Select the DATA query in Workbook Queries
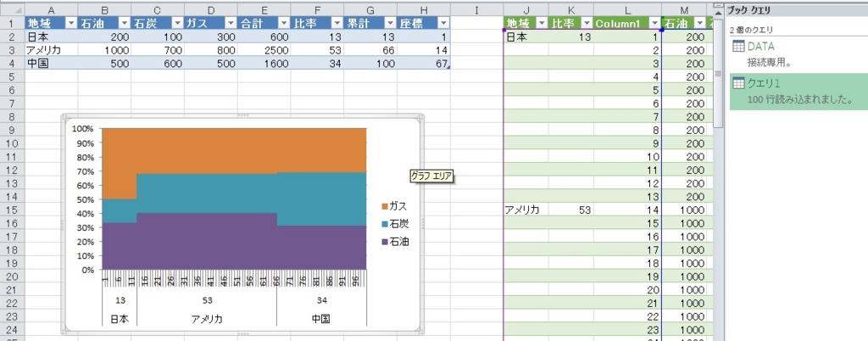 click(798, 53)
